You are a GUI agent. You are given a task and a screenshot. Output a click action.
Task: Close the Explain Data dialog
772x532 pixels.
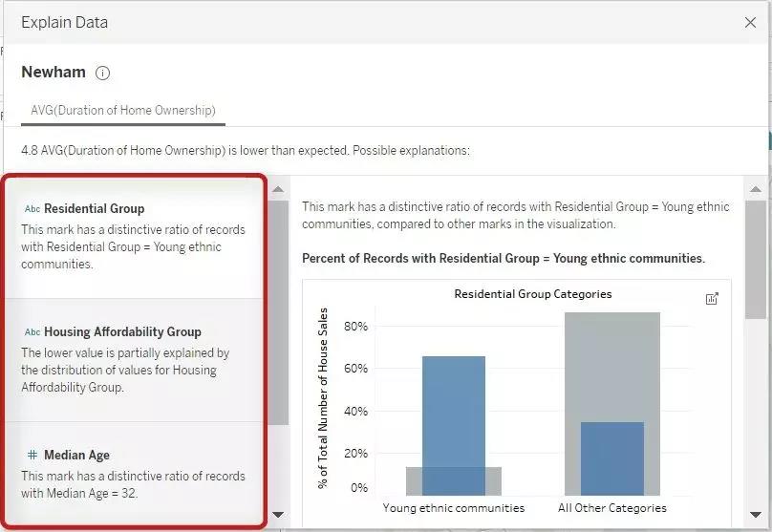[750, 22]
